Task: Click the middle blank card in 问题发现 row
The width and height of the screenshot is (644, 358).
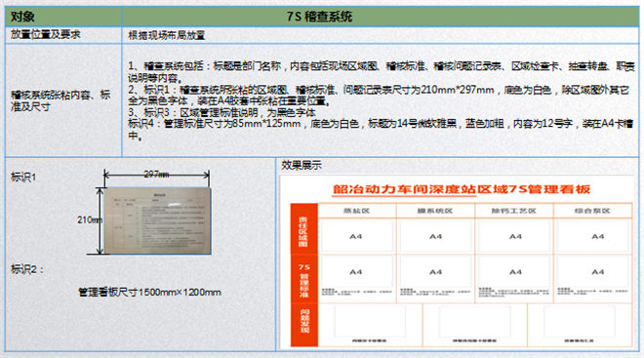Action: 475,322
